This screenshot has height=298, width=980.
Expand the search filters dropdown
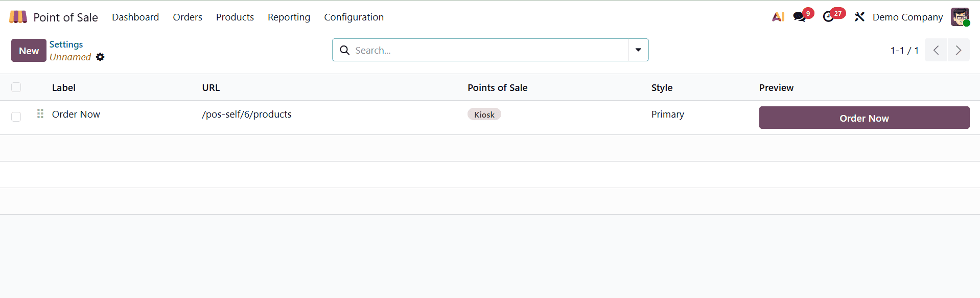click(x=638, y=50)
